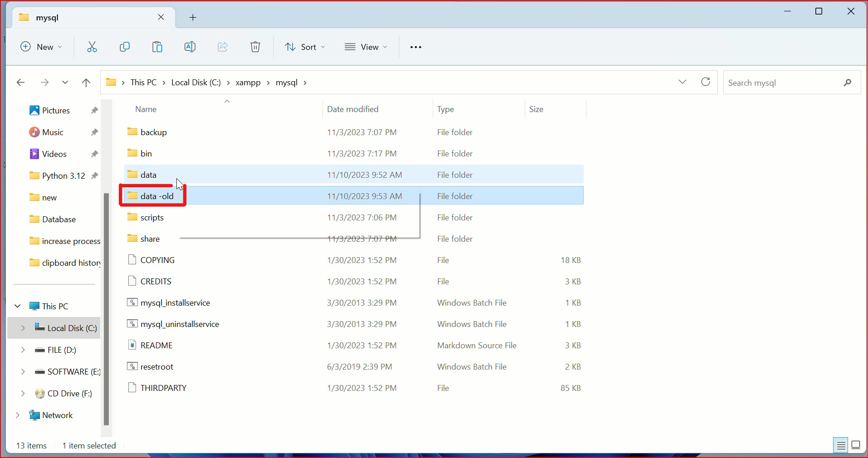Screen dimensions: 868x458
Task: Click the Copy icon in toolbar
Action: [x=125, y=47]
